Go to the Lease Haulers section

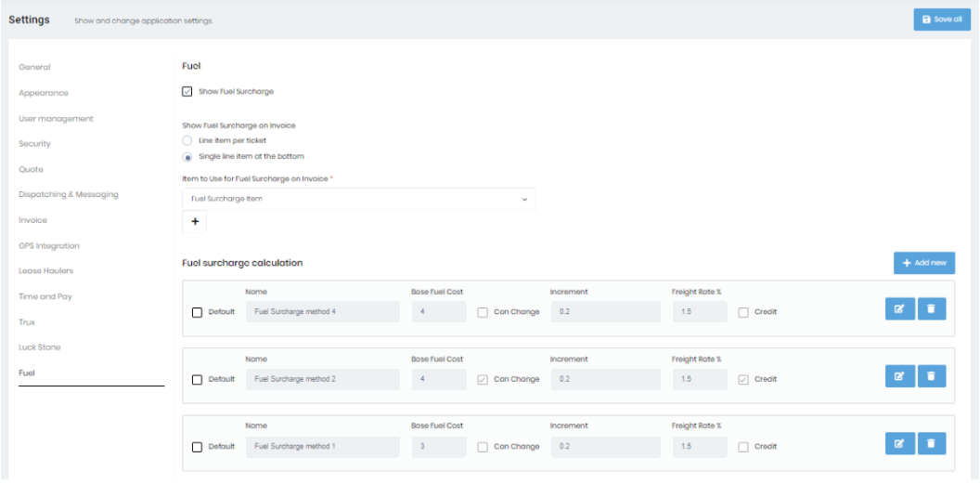pos(46,271)
